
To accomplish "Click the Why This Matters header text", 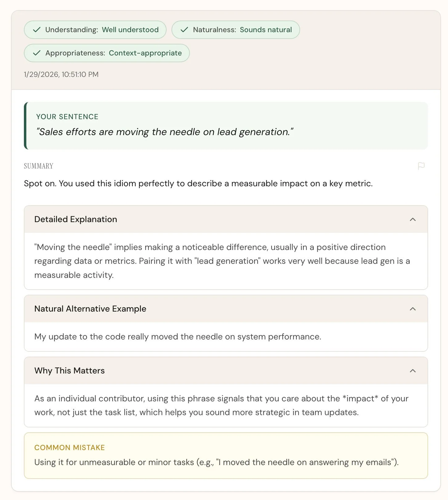I will (x=69, y=370).
